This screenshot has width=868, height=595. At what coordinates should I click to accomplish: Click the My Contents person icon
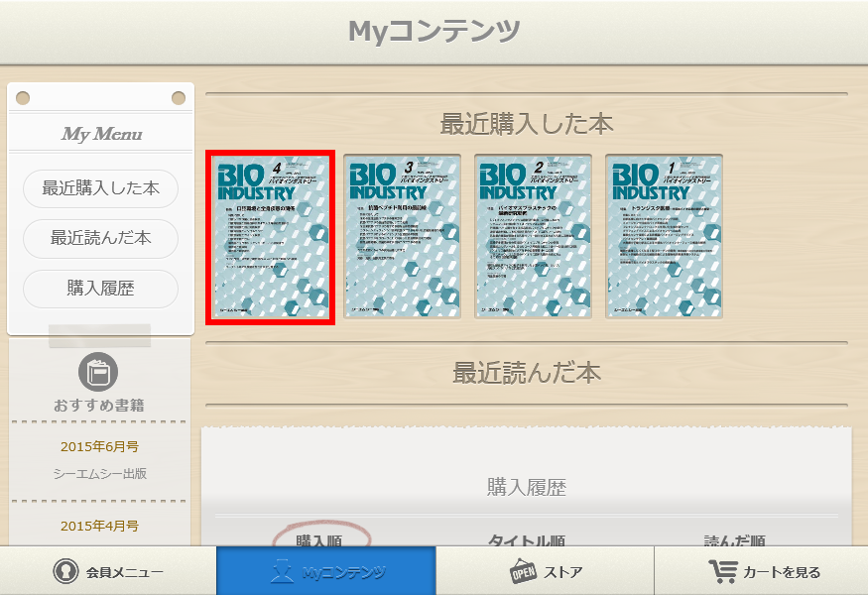pyautogui.click(x=282, y=570)
